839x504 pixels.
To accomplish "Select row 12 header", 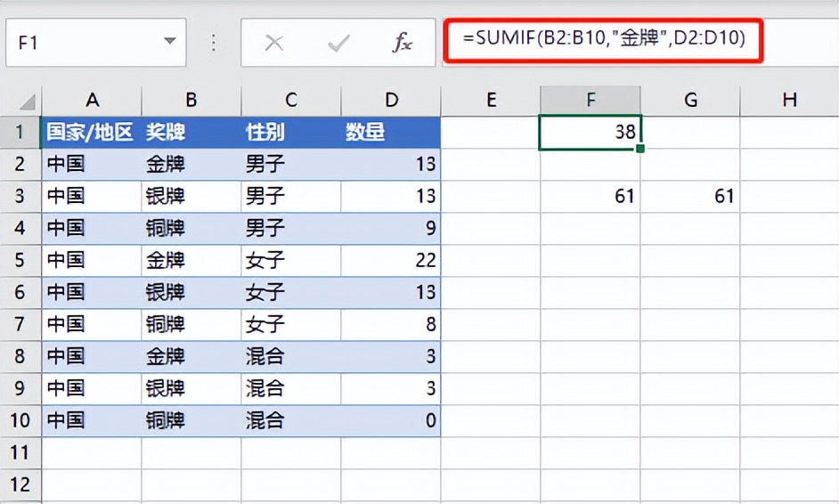I will click(20, 485).
